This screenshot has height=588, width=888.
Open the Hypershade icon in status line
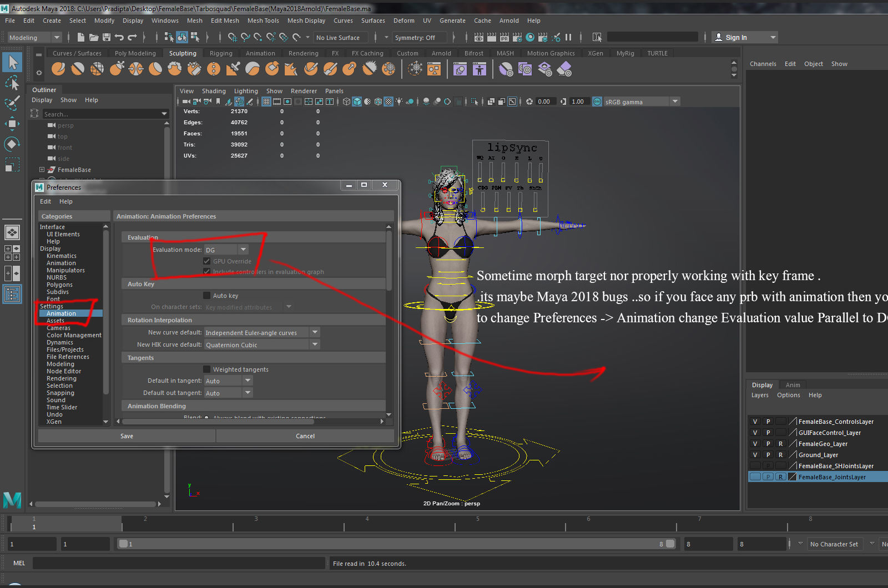530,37
